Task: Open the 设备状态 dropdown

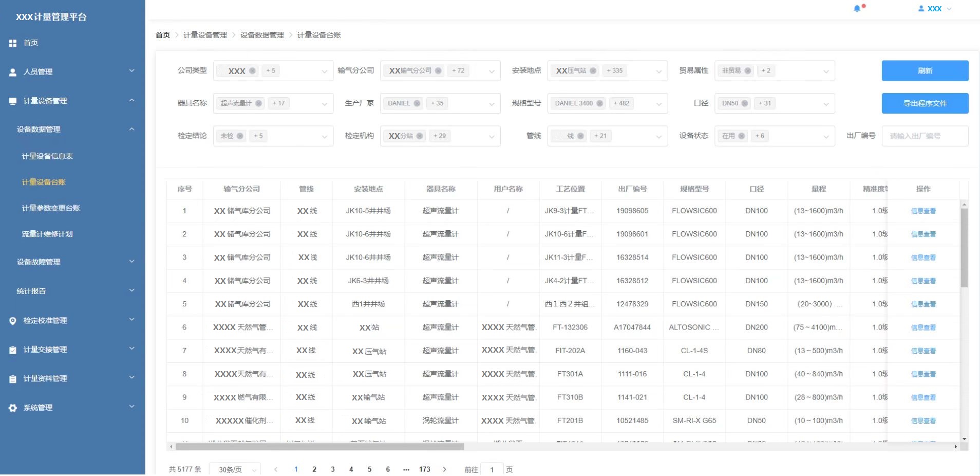Action: coord(775,136)
